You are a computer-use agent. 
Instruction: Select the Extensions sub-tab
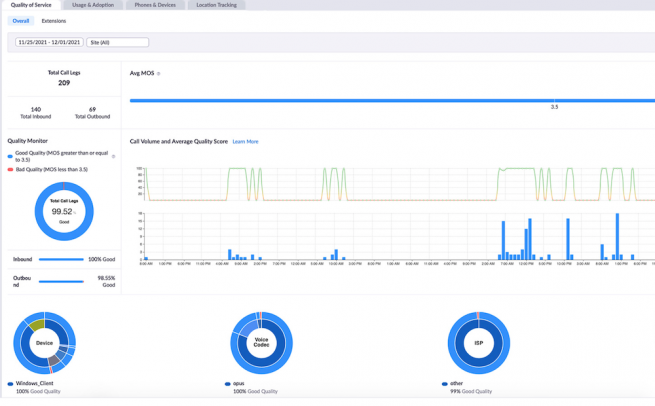[54, 21]
